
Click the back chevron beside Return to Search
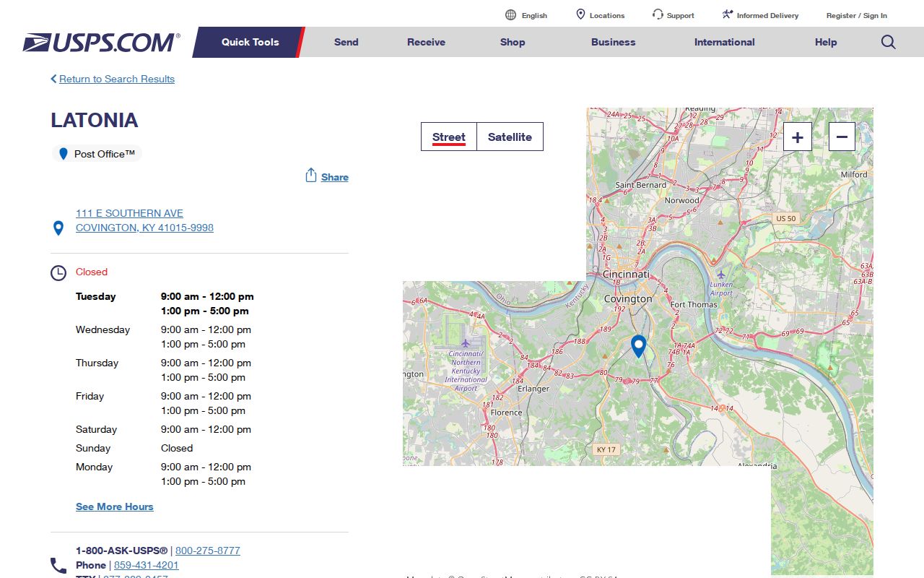click(53, 79)
